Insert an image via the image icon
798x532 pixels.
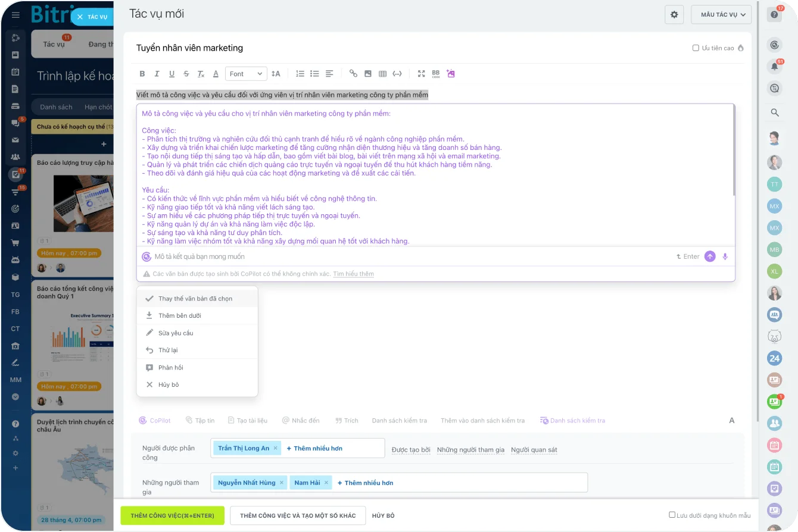tap(368, 73)
